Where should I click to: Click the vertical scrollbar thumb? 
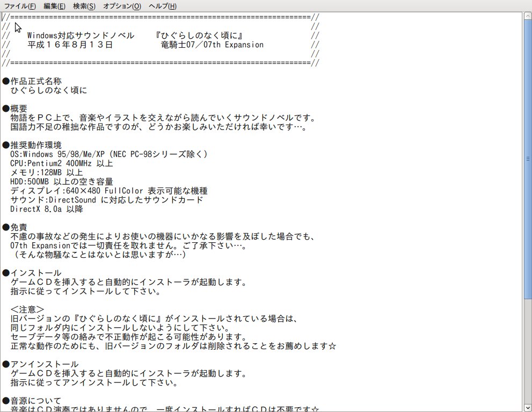coord(528,158)
